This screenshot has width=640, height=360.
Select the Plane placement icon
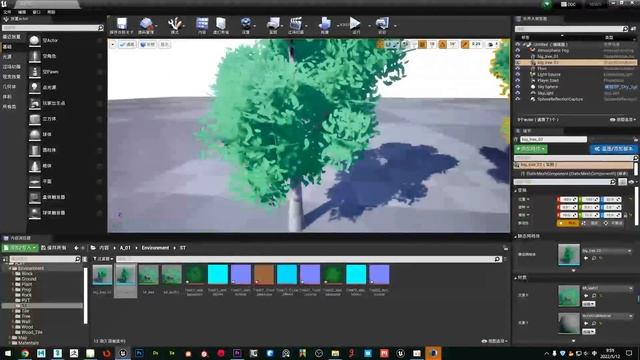35,181
